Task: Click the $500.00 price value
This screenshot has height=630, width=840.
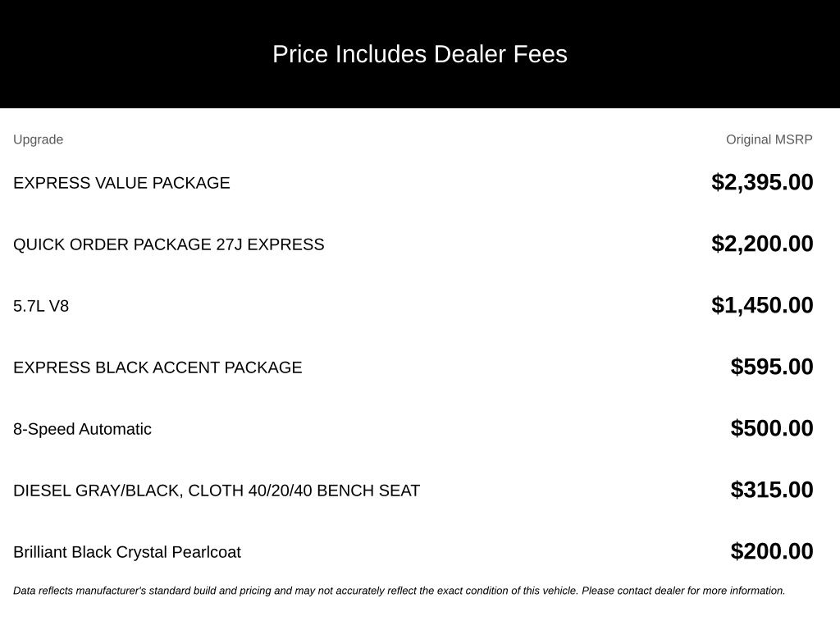Action: (771, 428)
